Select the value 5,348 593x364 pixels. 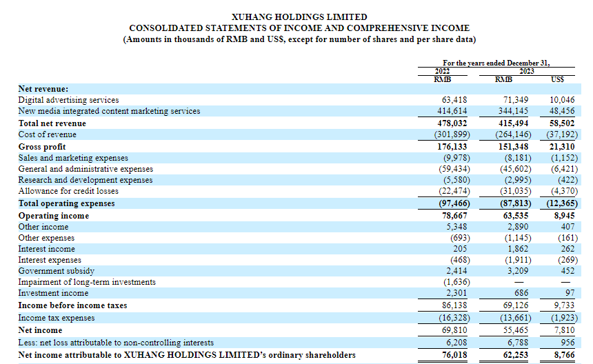click(456, 227)
